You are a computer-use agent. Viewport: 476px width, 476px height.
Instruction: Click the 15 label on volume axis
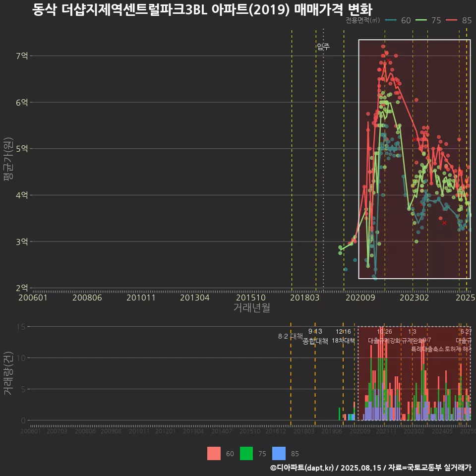21,327
